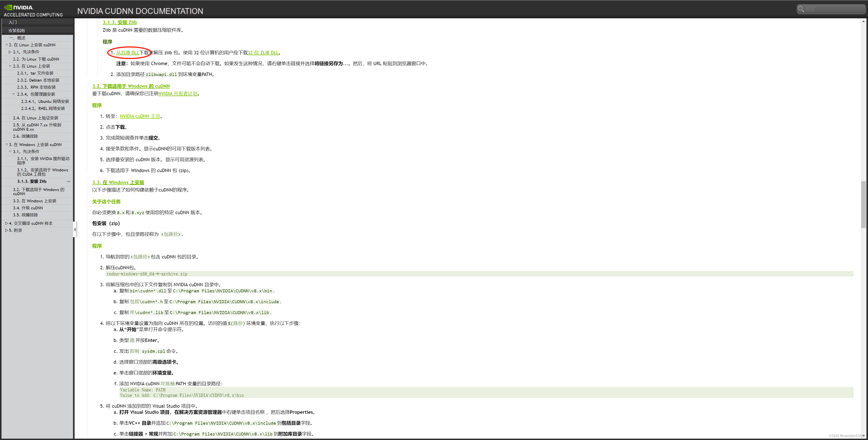The height and width of the screenshot is (440, 868).
Task: Click the '从ZLIB DLL' download link
Action: pyautogui.click(x=127, y=53)
